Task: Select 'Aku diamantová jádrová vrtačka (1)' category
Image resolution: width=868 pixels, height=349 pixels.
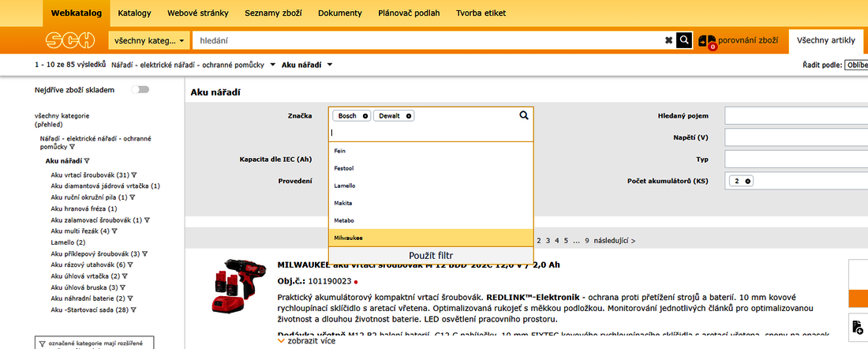Action: click(x=105, y=186)
